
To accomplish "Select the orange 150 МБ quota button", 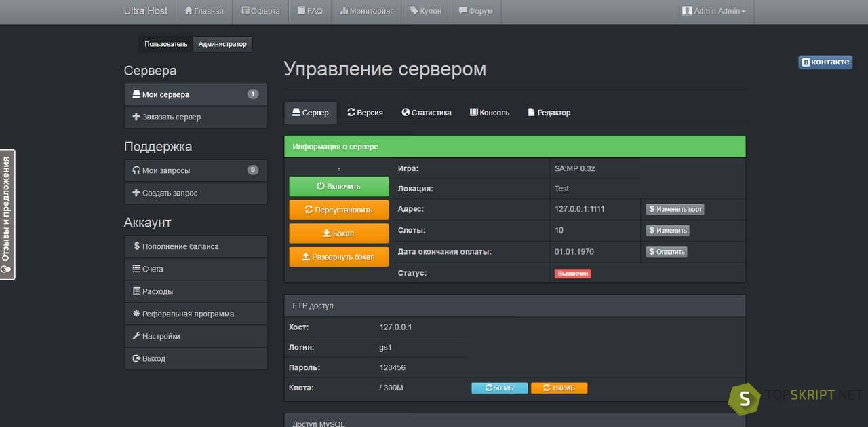I will (x=559, y=388).
